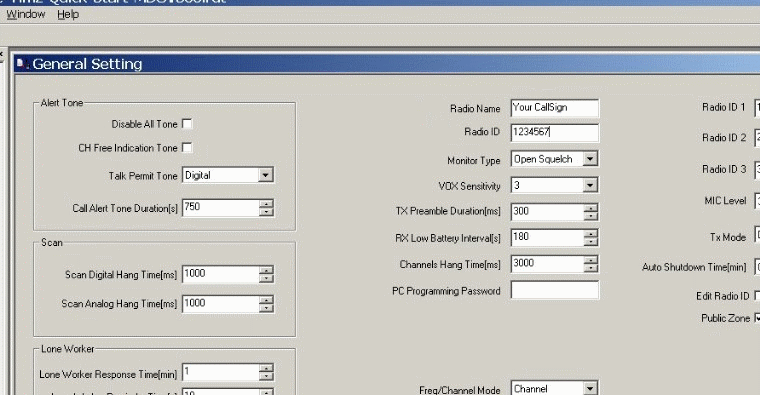The image size is (760, 395).
Task: Decrease Lone Worker Response Time value
Action: pyautogui.click(x=266, y=377)
